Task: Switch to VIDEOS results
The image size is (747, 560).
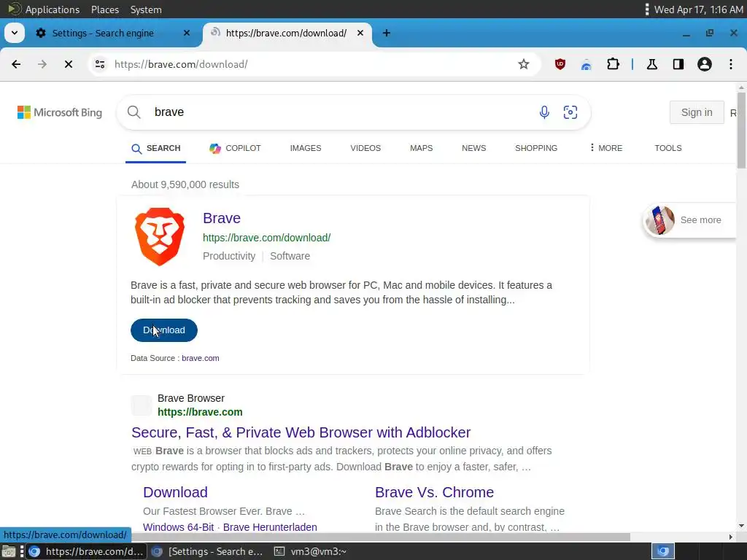Action: coord(365,148)
